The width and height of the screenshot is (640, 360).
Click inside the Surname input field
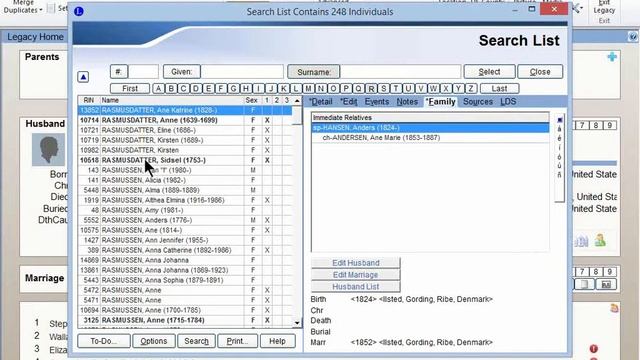[x=401, y=72]
